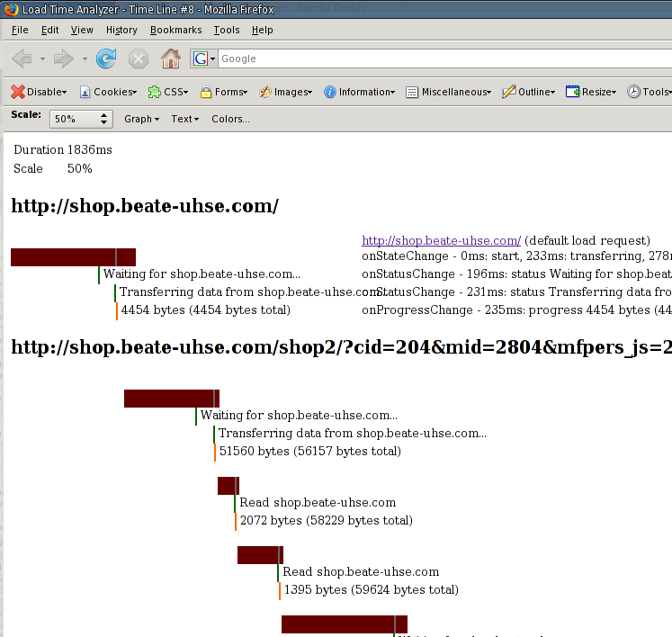Click 'onStatusChange - 196ms' line

[517, 274]
